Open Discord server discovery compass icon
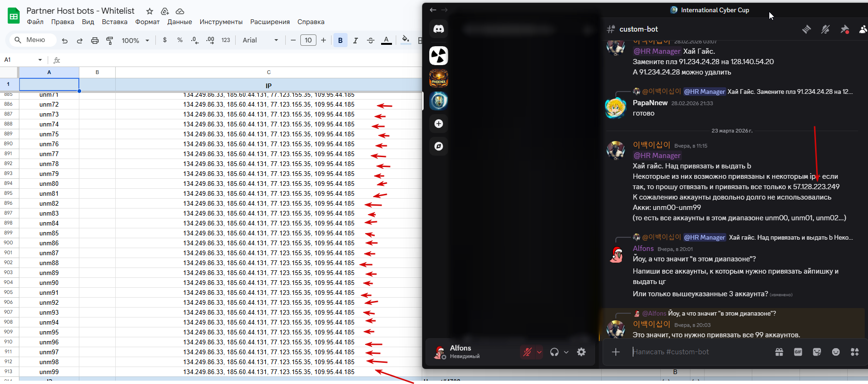Viewport: 868px width, 384px height. pyautogui.click(x=439, y=146)
